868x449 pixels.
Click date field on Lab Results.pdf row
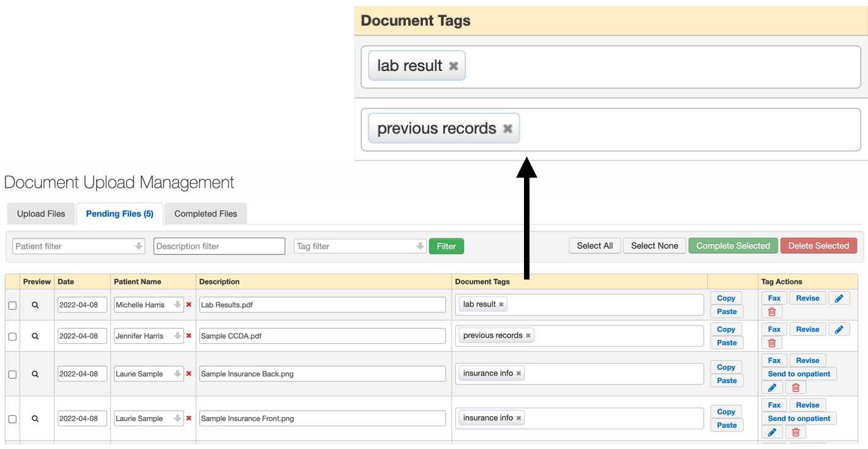point(82,305)
